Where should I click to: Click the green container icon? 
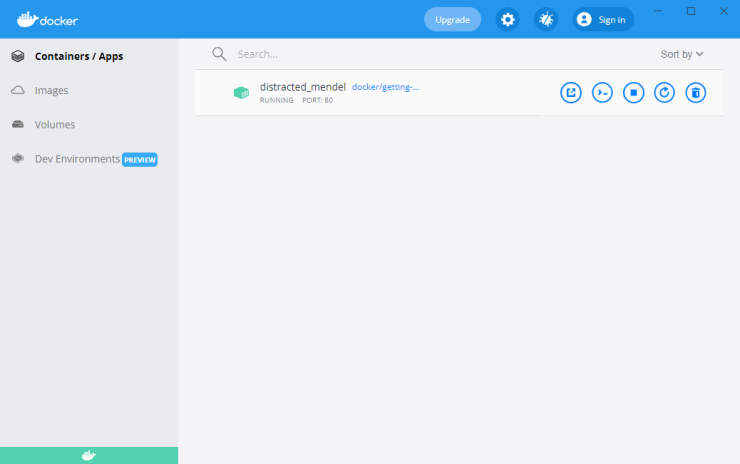pos(241,93)
